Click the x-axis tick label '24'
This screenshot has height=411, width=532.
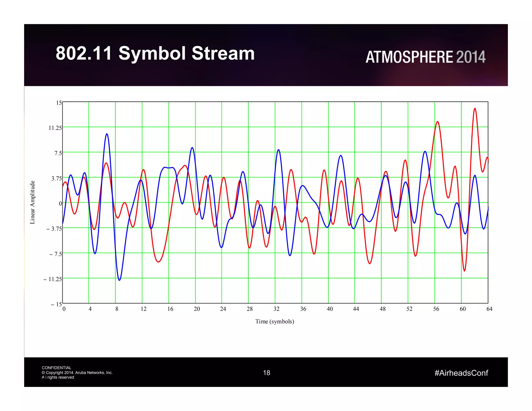pyautogui.click(x=223, y=309)
